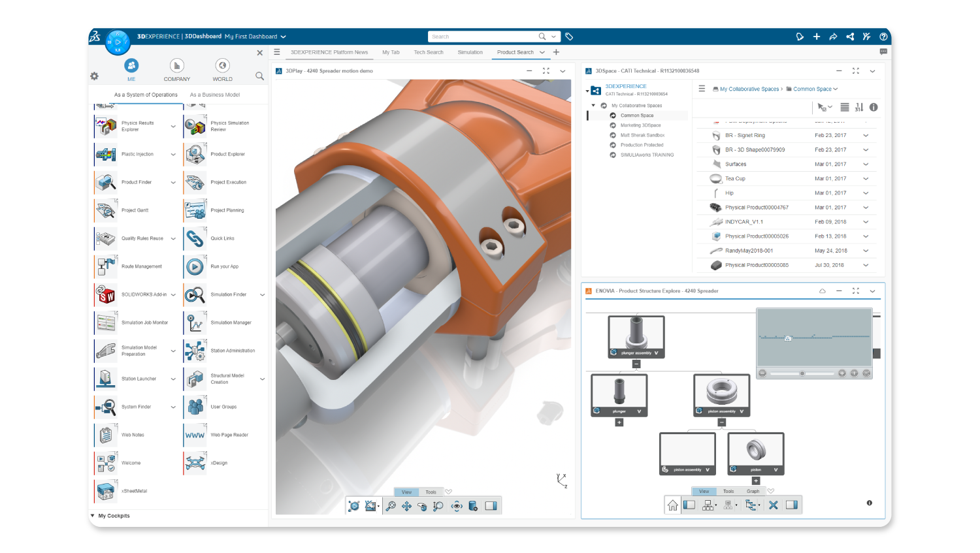
Task: Toggle right side panel in 3DPlay toolbar
Action: (x=491, y=506)
